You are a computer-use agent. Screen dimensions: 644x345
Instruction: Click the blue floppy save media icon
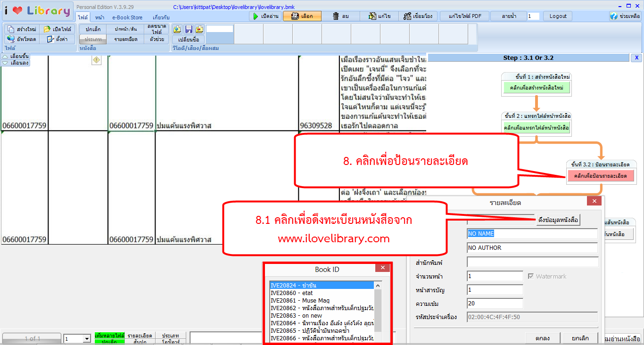pyautogui.click(x=189, y=29)
